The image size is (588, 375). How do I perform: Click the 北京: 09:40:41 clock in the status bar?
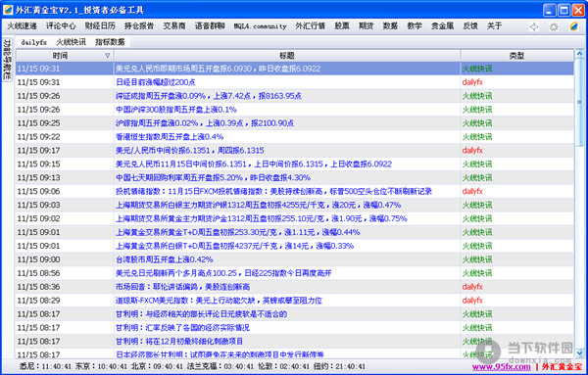pyautogui.click(x=157, y=366)
